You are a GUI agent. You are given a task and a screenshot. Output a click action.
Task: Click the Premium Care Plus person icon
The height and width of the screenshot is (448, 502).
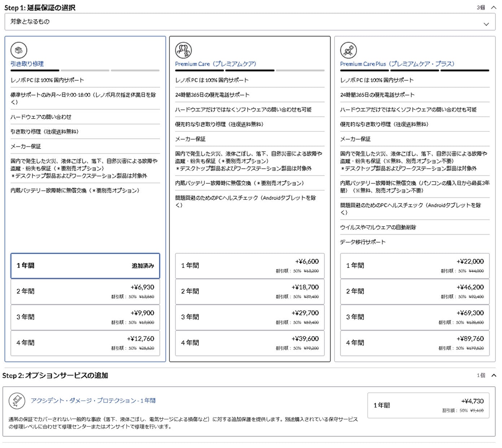point(348,49)
